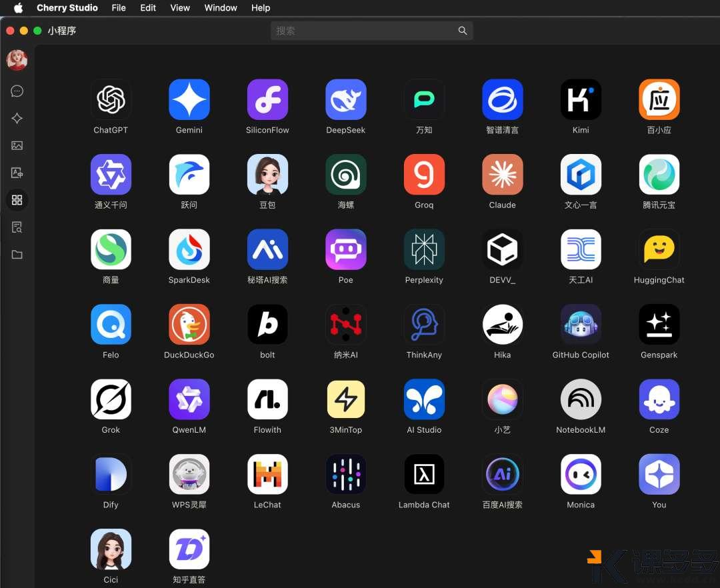Viewport: 720px width, 588px height.
Task: Open the 通义千问 mini app
Action: [x=111, y=175]
